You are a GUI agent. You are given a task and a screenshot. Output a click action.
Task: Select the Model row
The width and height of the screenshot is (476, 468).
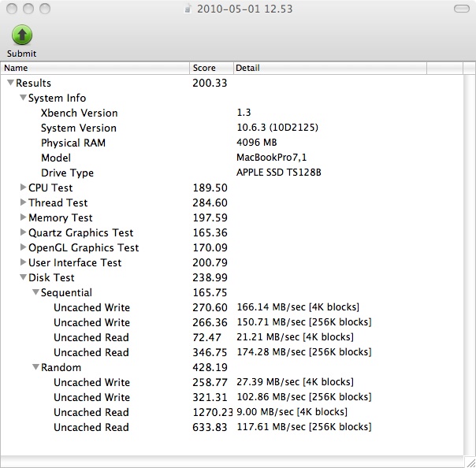232,158
